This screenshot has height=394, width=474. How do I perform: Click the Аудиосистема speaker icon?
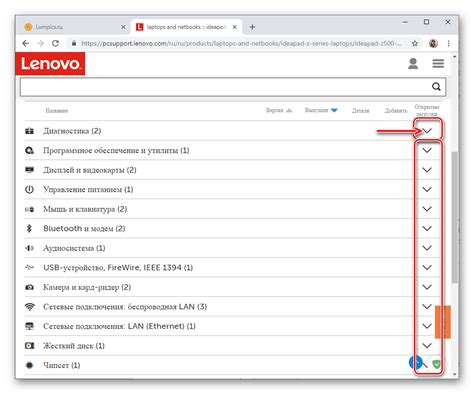[x=29, y=248]
